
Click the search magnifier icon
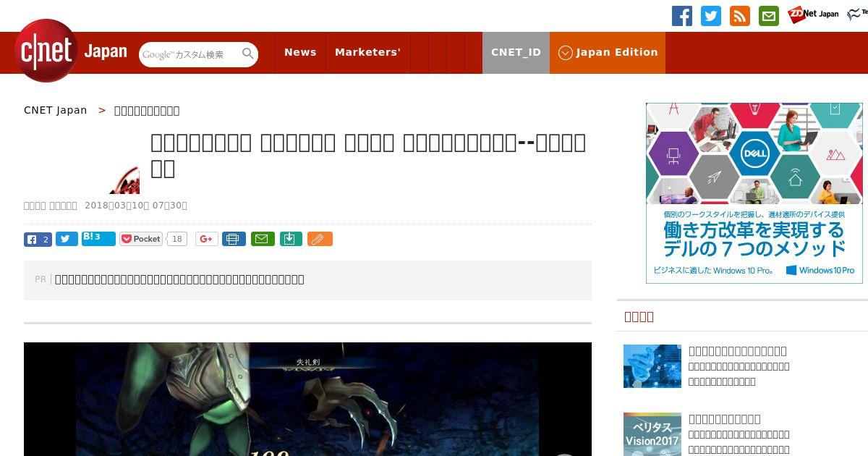point(248,54)
